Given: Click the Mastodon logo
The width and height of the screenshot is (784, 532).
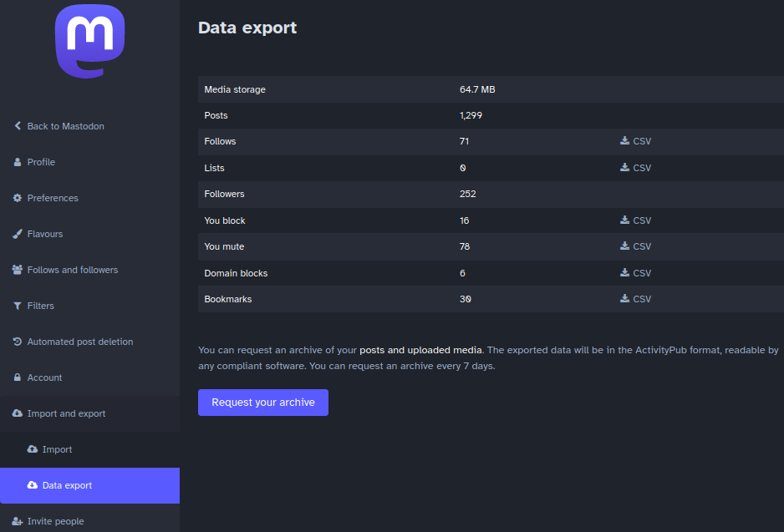Looking at the screenshot, I should click(x=89, y=41).
